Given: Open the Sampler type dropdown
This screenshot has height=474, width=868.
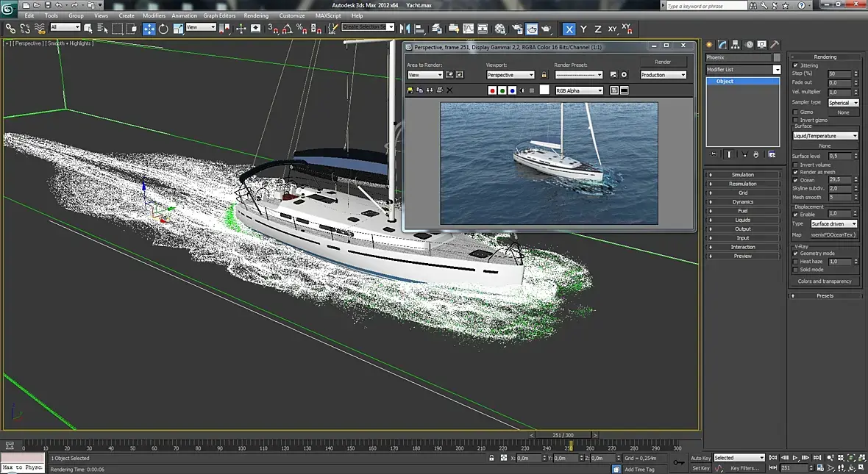Looking at the screenshot, I should 843,103.
